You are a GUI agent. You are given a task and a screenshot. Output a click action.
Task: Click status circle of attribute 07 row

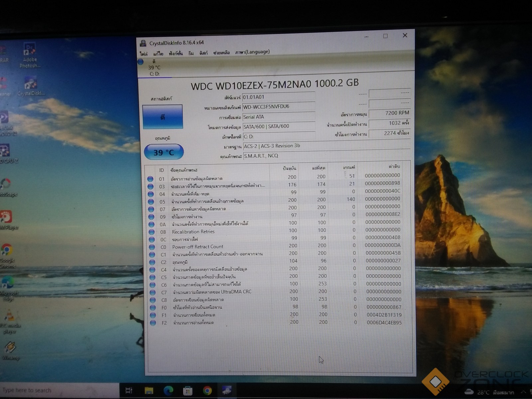[x=151, y=209]
